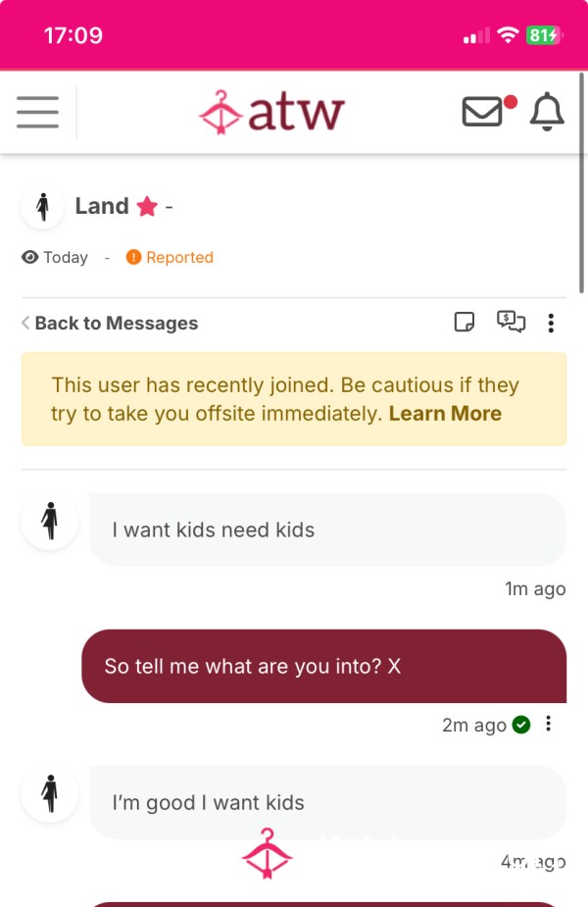Image resolution: width=588 pixels, height=907 pixels.
Task: Click avatar beside 'I'm good I want kids'
Action: coord(50,793)
